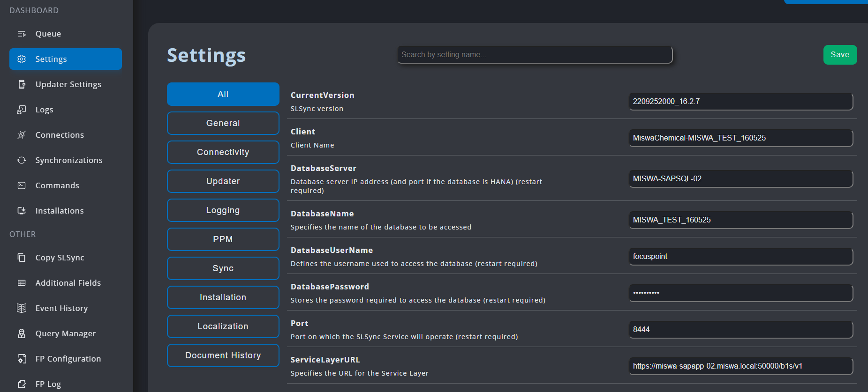
Task: Click the Event History book icon
Action: pos(22,308)
